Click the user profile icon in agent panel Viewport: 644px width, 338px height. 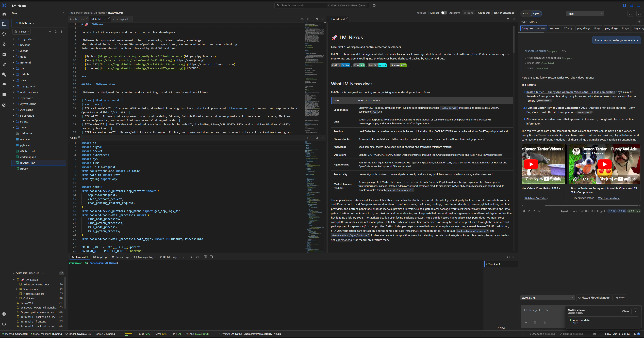coord(630,14)
